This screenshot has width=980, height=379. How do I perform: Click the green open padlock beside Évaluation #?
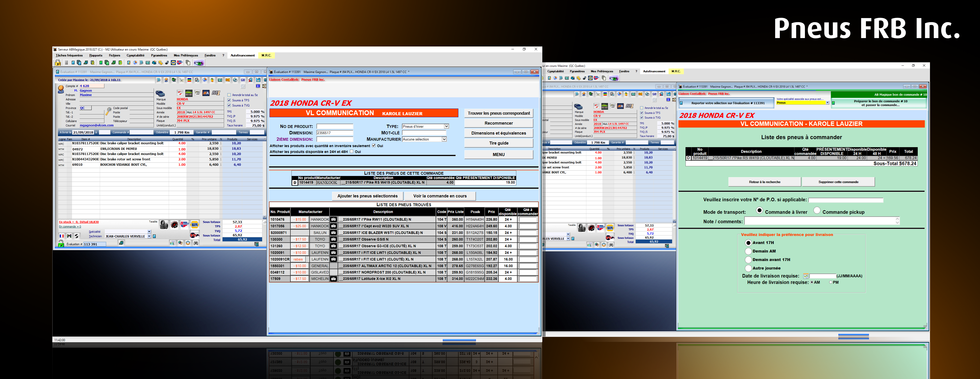tap(61, 244)
